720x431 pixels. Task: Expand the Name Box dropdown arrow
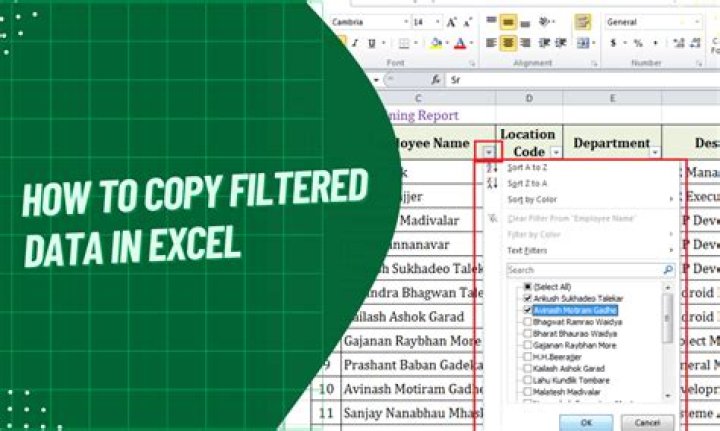tap(376, 80)
